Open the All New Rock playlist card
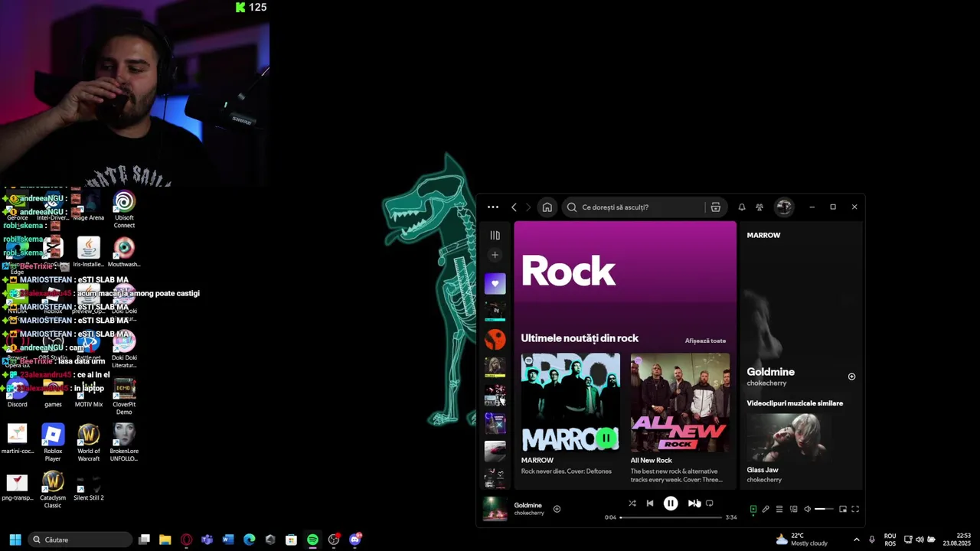The image size is (980, 551). click(x=680, y=418)
